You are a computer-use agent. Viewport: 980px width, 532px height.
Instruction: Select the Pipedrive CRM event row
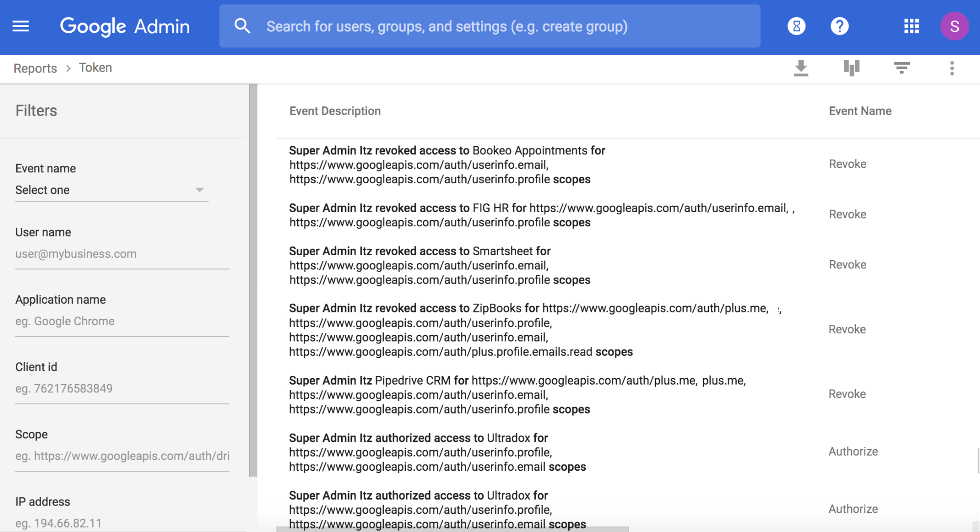tap(628, 394)
